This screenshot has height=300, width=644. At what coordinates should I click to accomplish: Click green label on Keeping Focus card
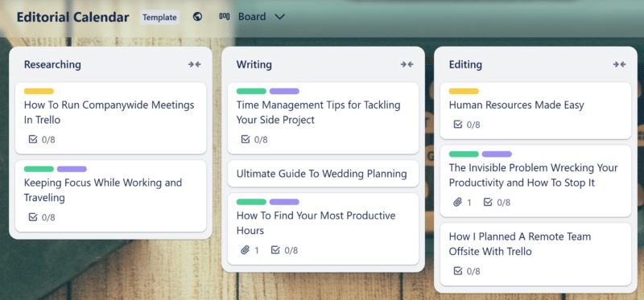click(x=39, y=169)
